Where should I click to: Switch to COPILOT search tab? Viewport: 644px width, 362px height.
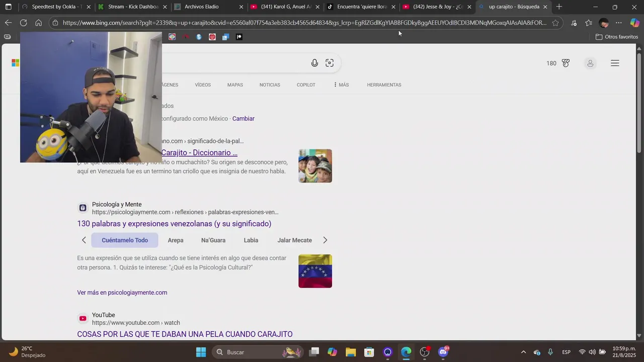(306, 85)
